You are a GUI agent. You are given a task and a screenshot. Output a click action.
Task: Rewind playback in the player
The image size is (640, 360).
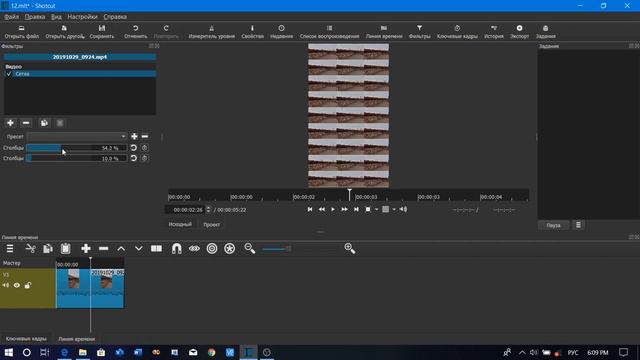click(322, 209)
